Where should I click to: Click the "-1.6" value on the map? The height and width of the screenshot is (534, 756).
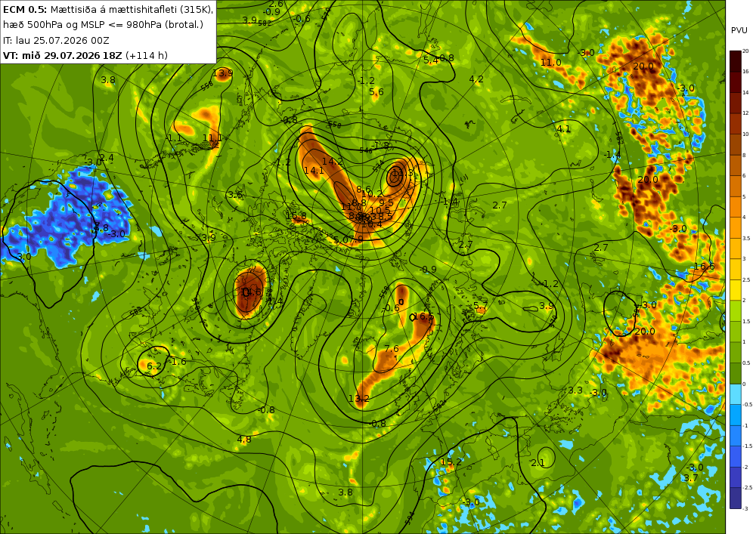176,362
